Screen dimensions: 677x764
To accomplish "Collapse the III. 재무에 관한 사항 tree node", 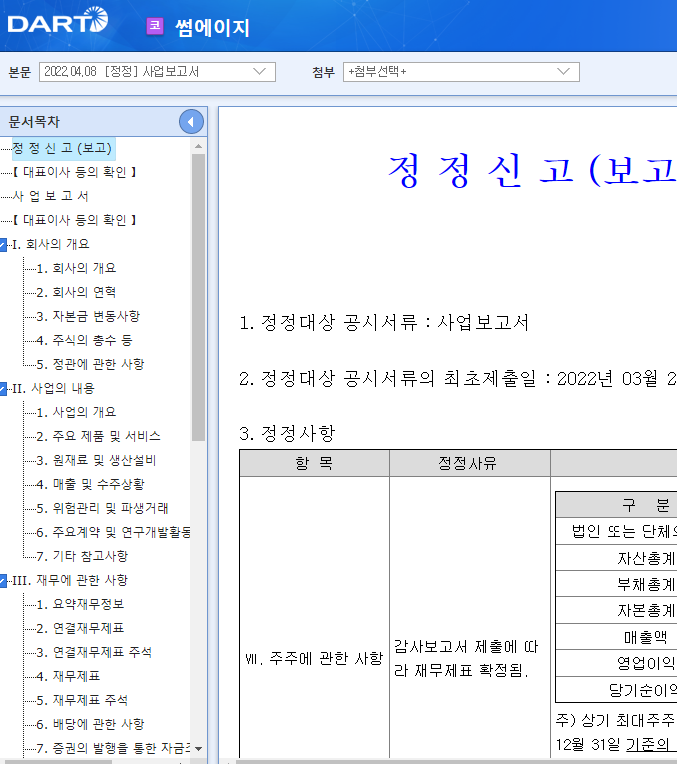I will 3,581.
